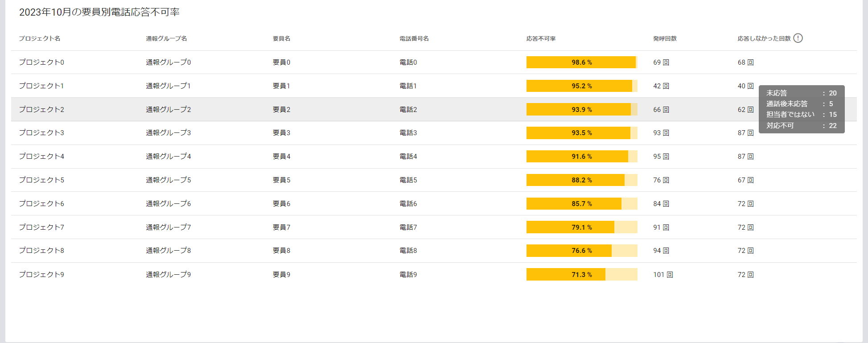Click 要員7 in the staff column
The width and height of the screenshot is (868, 343).
(x=281, y=227)
